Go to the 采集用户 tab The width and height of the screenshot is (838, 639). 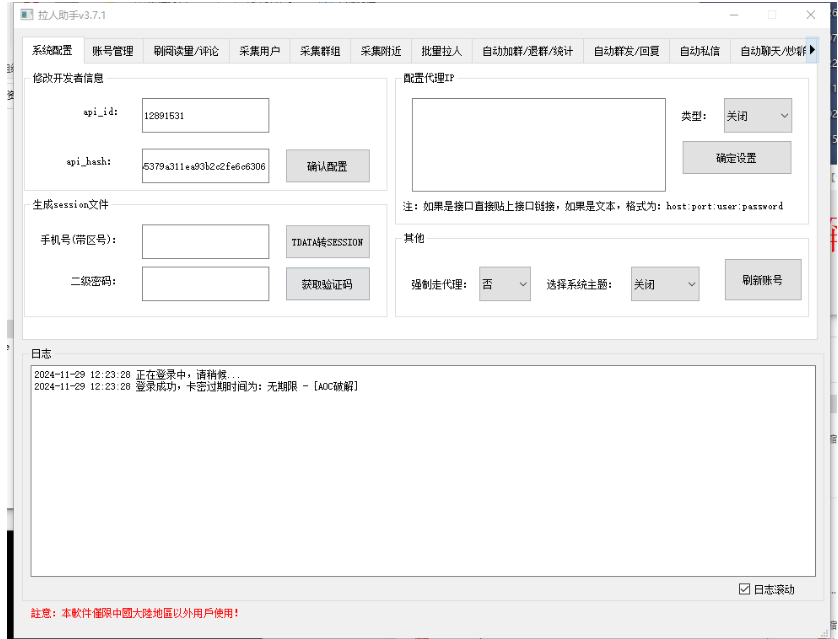(x=259, y=51)
